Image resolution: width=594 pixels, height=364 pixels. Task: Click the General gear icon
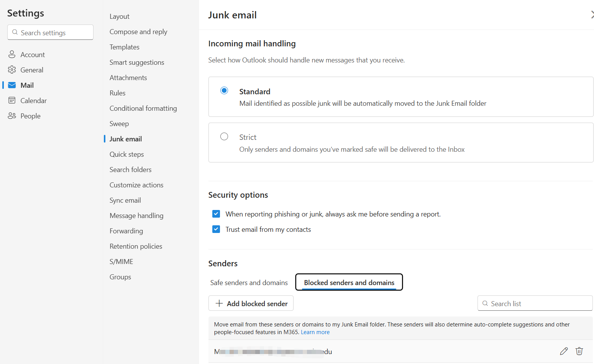(12, 70)
